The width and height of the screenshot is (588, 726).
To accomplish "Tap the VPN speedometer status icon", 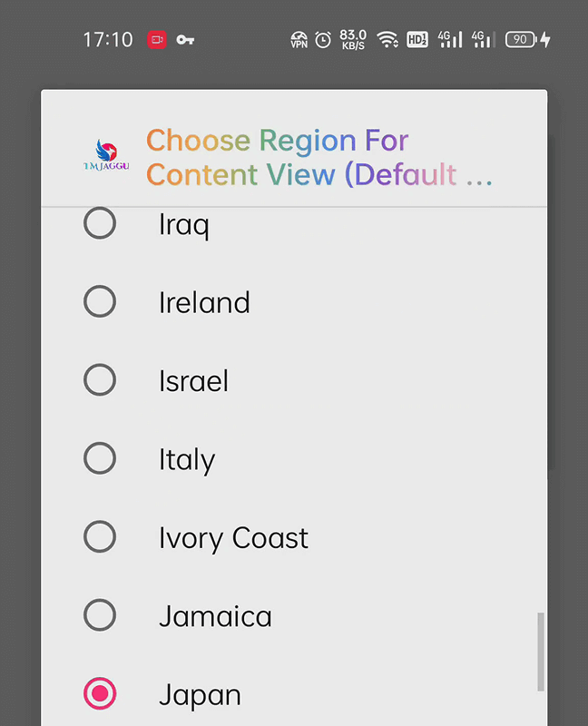I will click(299, 40).
